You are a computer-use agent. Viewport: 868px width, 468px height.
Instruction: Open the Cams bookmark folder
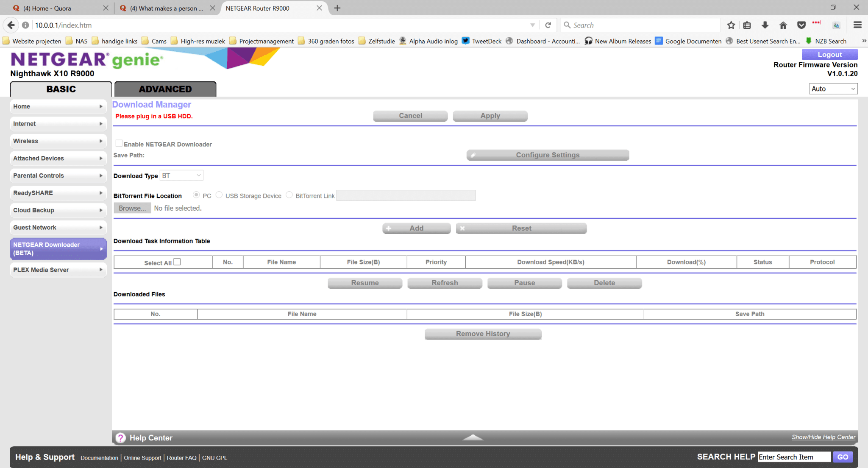pyautogui.click(x=154, y=41)
